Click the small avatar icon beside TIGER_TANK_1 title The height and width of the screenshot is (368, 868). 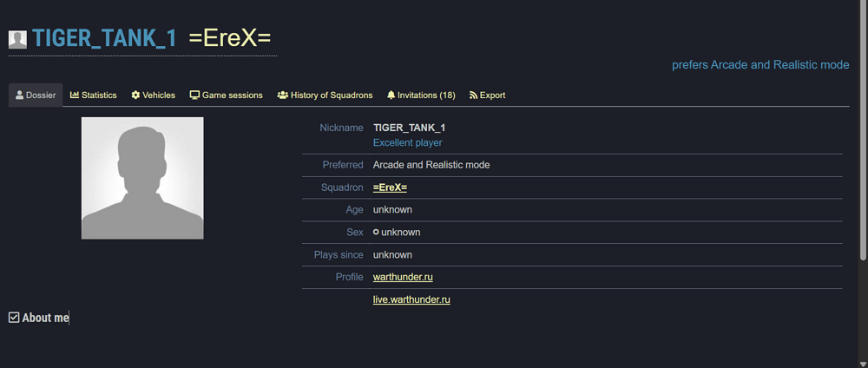click(17, 39)
